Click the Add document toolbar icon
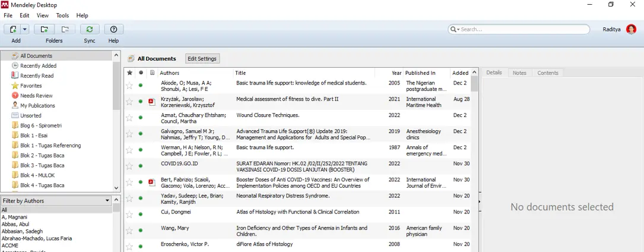 pyautogui.click(x=12, y=29)
